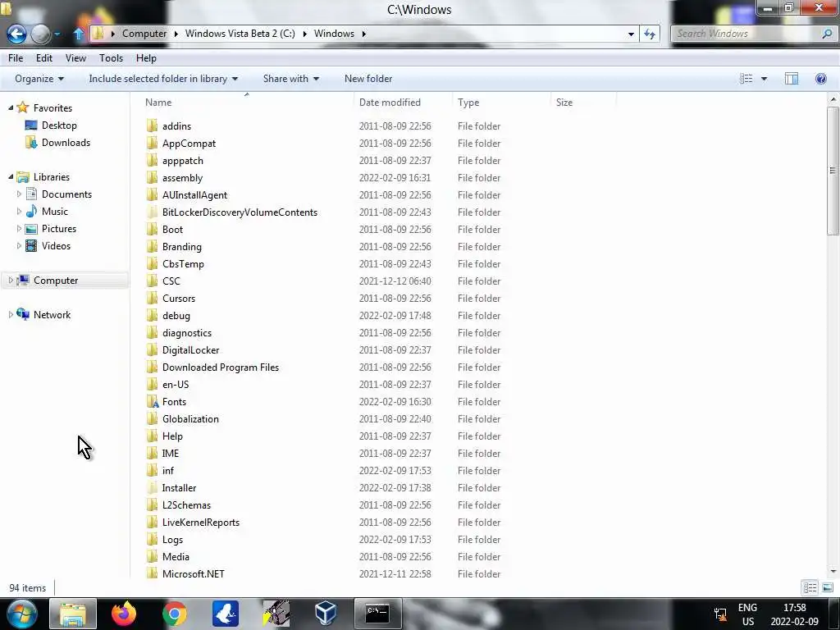Sort by the Type column header
The width and height of the screenshot is (840, 630).
(x=501, y=103)
